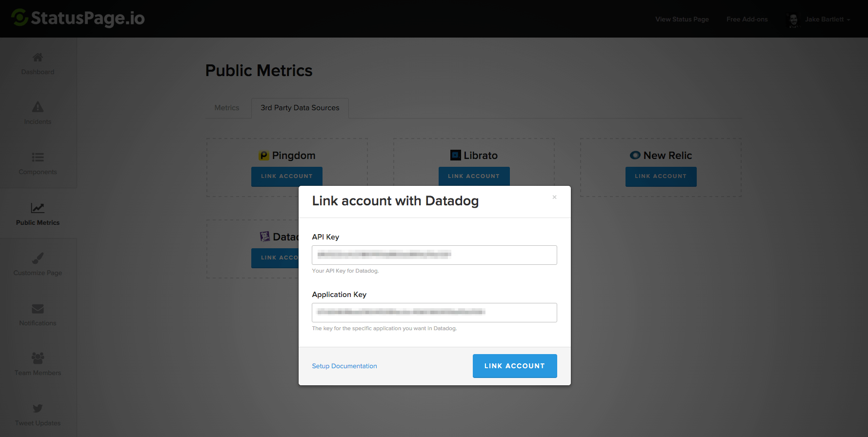
Task: Click Link Account under New Relic
Action: click(x=661, y=176)
